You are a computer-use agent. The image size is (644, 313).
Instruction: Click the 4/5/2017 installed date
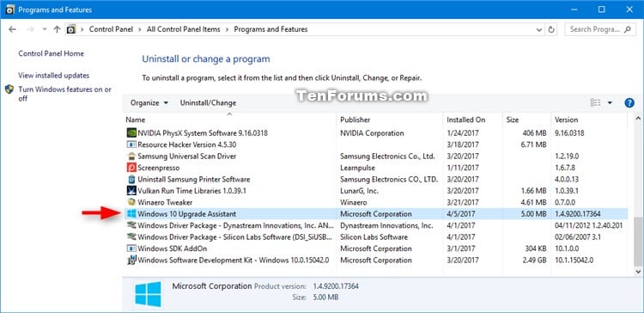tap(461, 214)
